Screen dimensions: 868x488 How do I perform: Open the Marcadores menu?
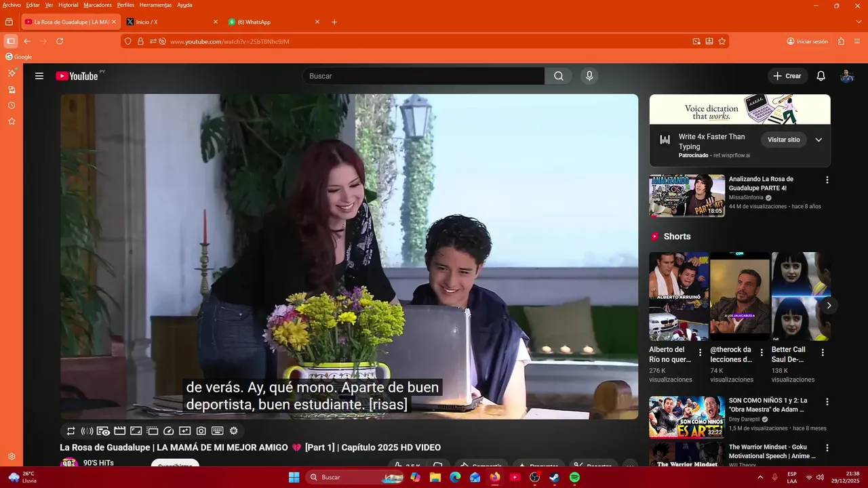(x=98, y=5)
